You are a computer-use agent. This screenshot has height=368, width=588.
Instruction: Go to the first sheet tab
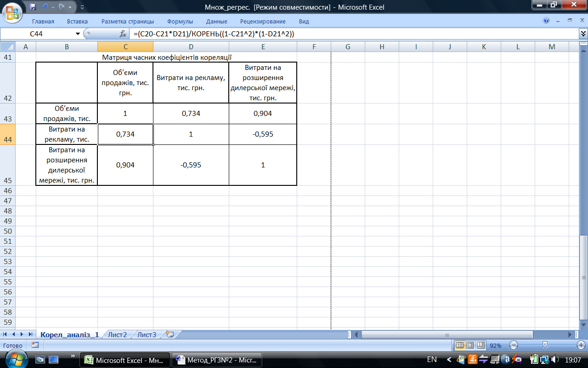[x=6, y=334]
